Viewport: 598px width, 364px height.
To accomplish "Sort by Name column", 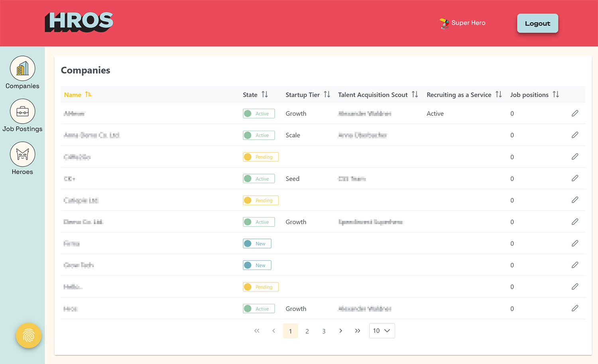I will click(78, 95).
